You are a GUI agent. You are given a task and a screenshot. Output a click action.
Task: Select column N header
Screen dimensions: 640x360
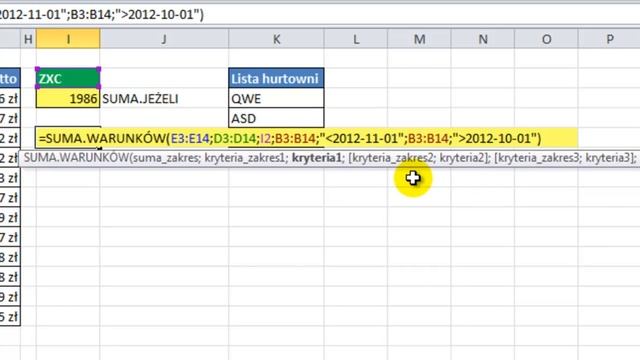pos(483,39)
